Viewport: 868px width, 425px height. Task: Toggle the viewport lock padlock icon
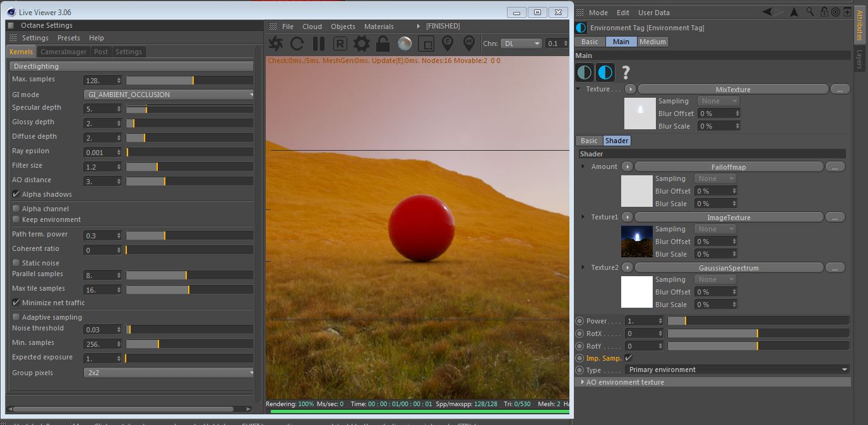pos(383,44)
